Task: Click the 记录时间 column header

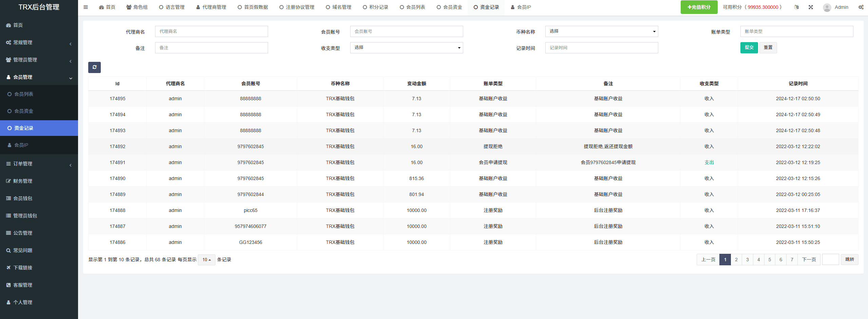Action: click(x=798, y=84)
